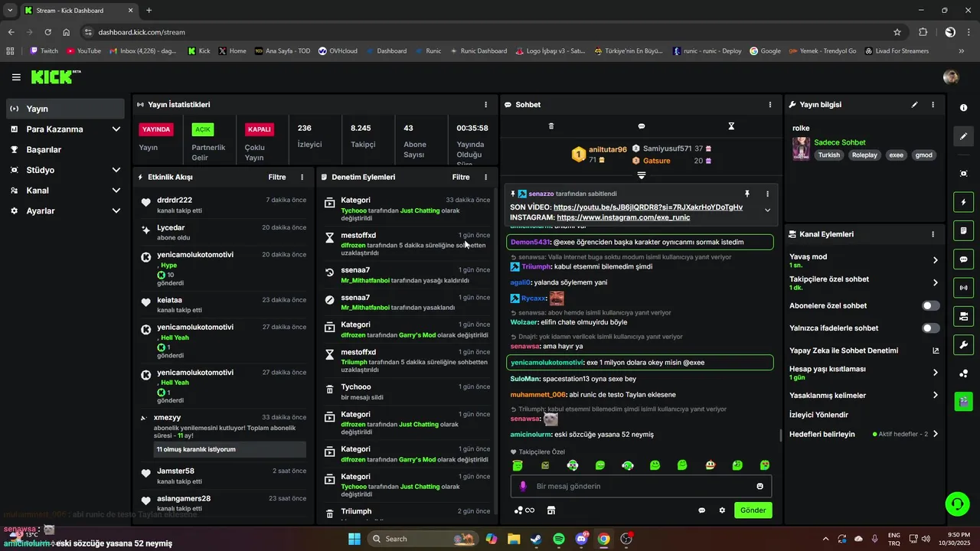Click the camera moderation icon in right rail
This screenshot has height=551, width=980.
coord(963,316)
